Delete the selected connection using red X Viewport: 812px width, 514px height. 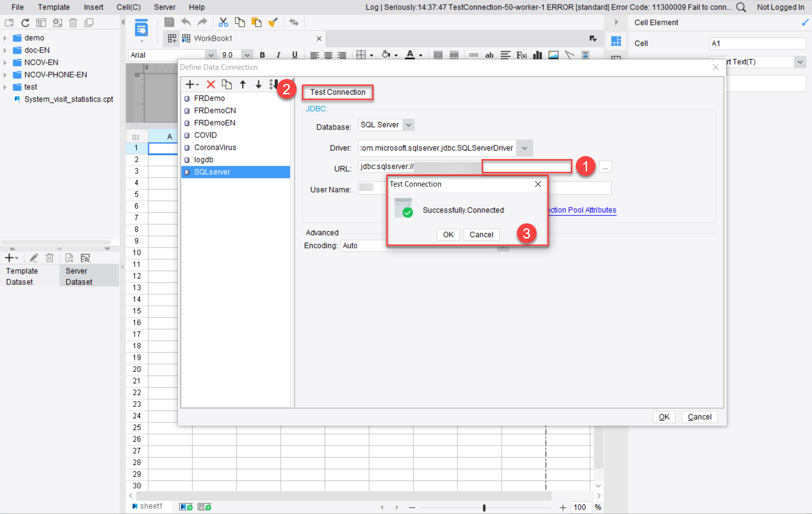point(211,84)
